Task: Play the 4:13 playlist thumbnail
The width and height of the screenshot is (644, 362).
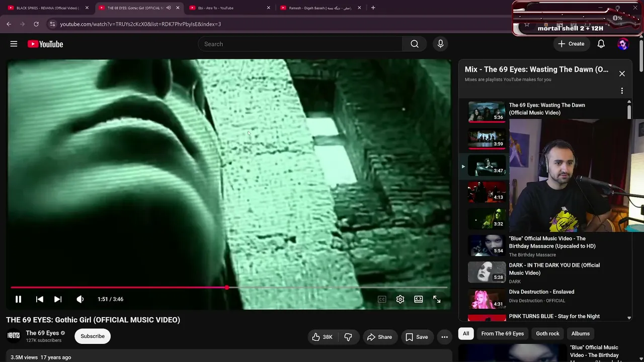Action: pos(487,192)
